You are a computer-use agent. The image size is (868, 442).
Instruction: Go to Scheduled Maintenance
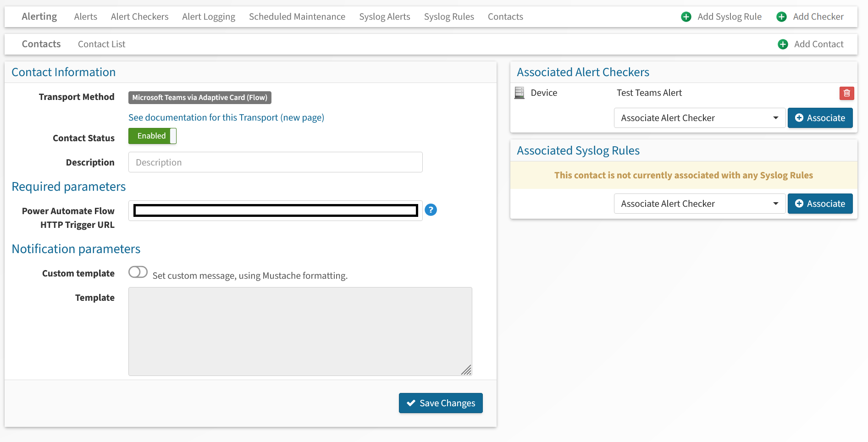click(x=297, y=17)
